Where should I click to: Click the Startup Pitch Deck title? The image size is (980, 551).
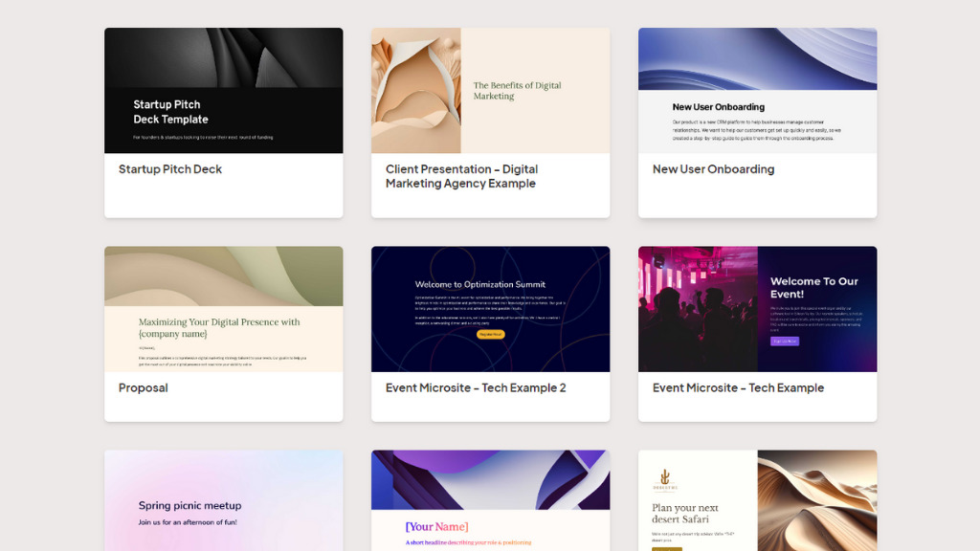pos(170,169)
